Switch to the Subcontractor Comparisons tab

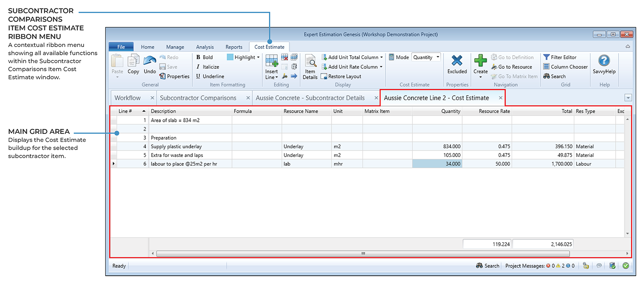click(x=198, y=98)
